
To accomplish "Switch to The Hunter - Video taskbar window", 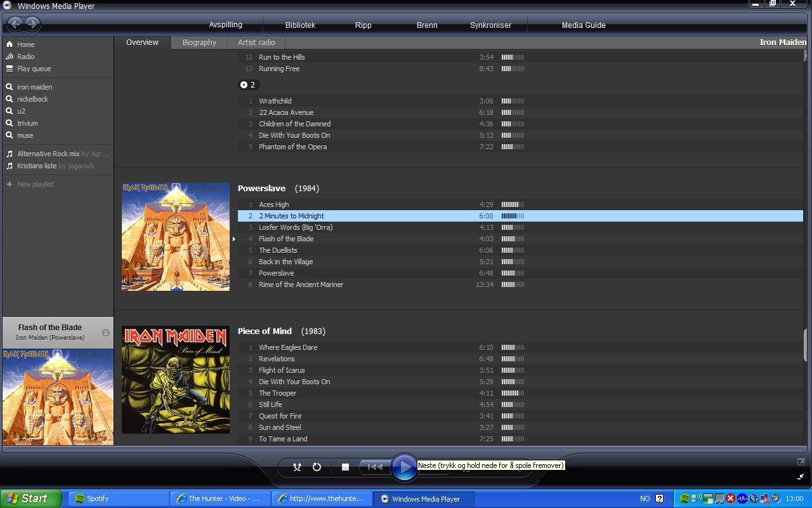I will pos(219,498).
